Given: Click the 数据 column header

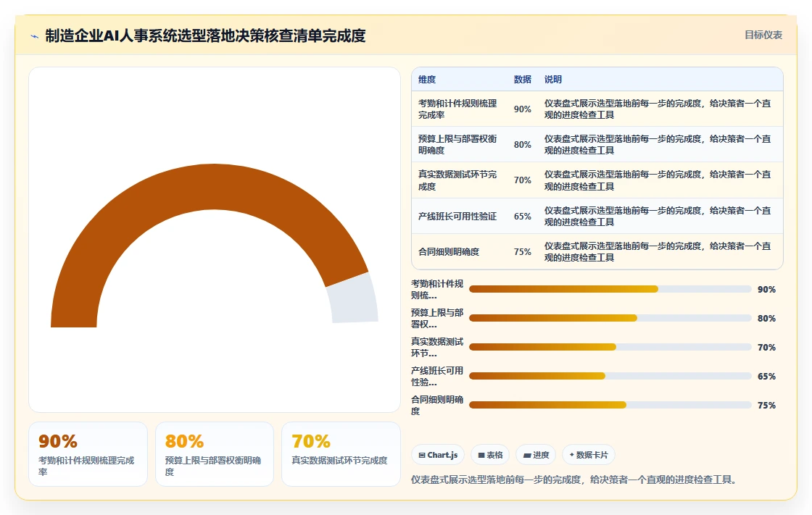Looking at the screenshot, I should click(x=523, y=79).
